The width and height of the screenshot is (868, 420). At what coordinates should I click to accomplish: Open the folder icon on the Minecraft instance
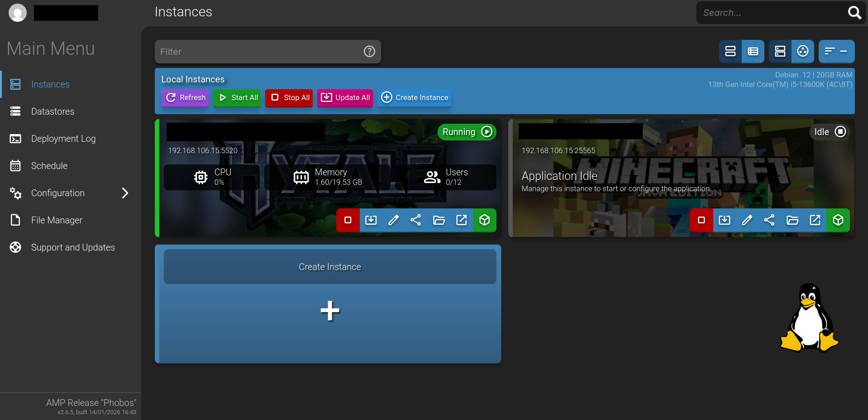tap(792, 220)
